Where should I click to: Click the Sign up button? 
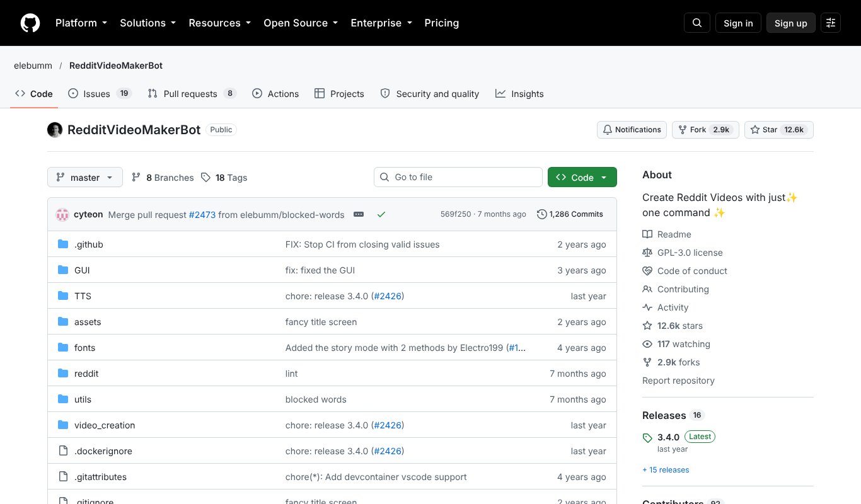[x=790, y=23]
